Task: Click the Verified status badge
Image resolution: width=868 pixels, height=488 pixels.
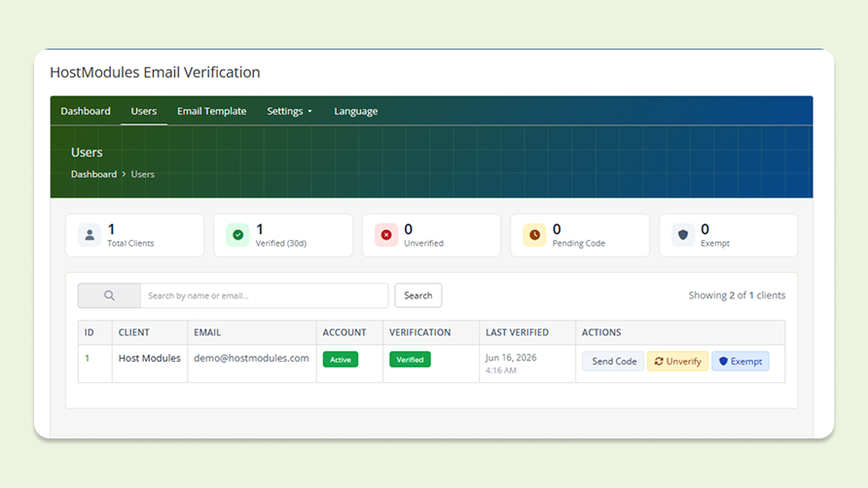Action: pyautogui.click(x=410, y=360)
